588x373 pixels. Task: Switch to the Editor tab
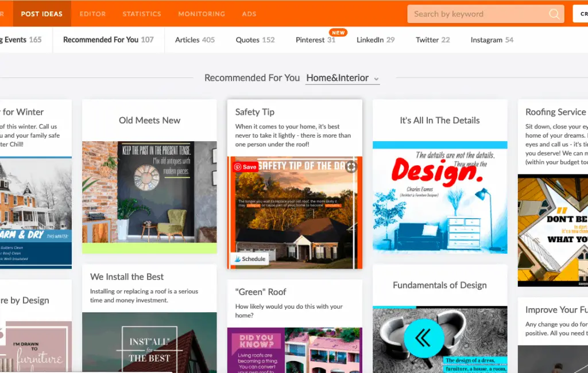92,14
